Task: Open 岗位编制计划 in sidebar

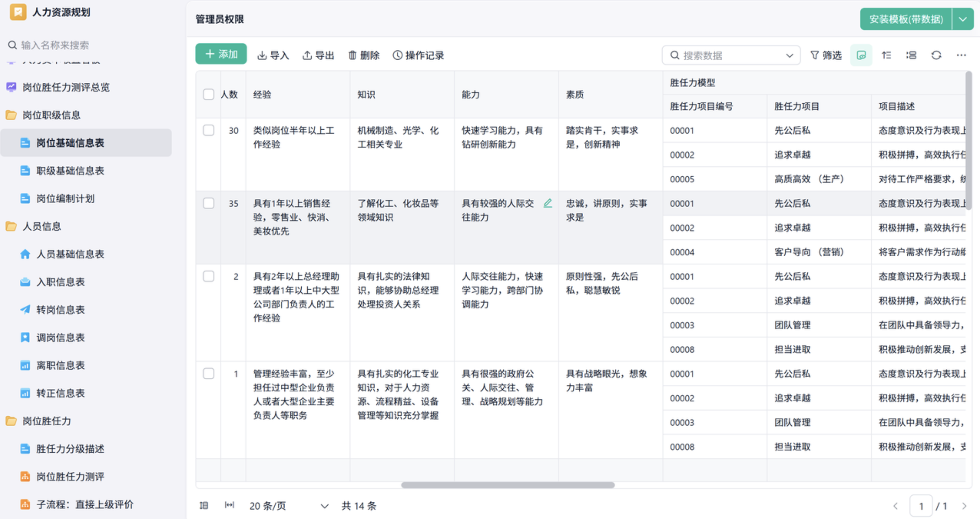Action: pyautogui.click(x=65, y=198)
